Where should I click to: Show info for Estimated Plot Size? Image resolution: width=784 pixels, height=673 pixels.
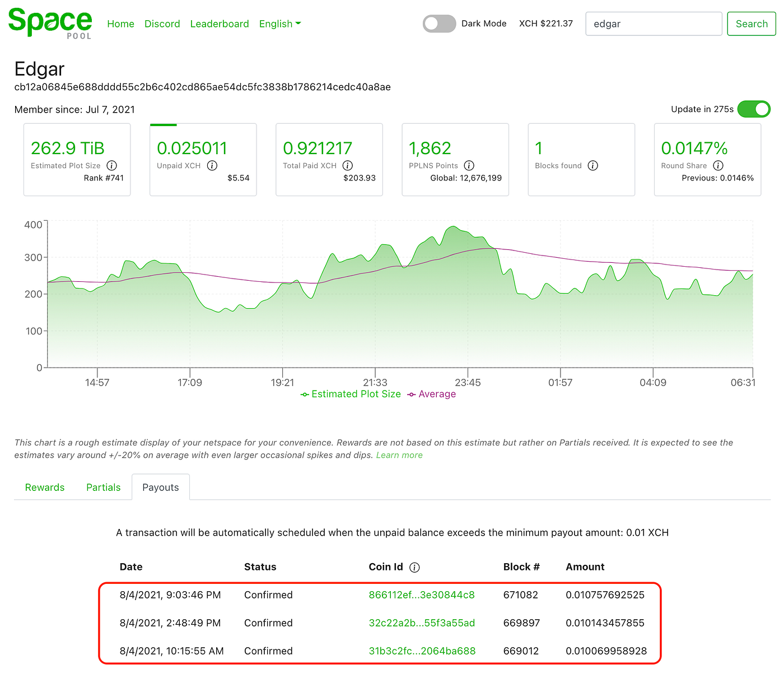[112, 165]
